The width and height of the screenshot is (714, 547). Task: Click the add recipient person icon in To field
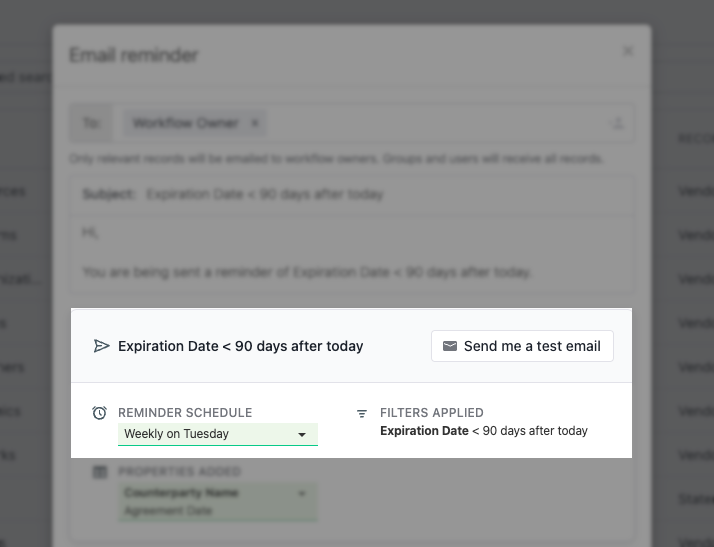(618, 123)
